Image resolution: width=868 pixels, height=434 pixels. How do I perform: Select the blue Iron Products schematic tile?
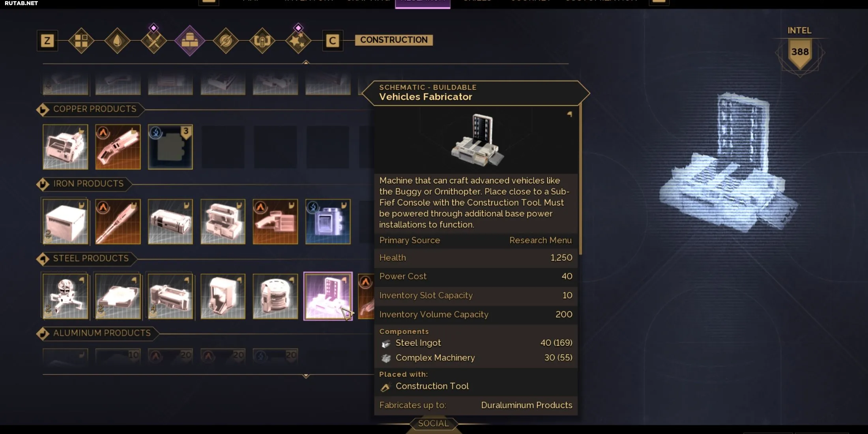[x=328, y=221]
